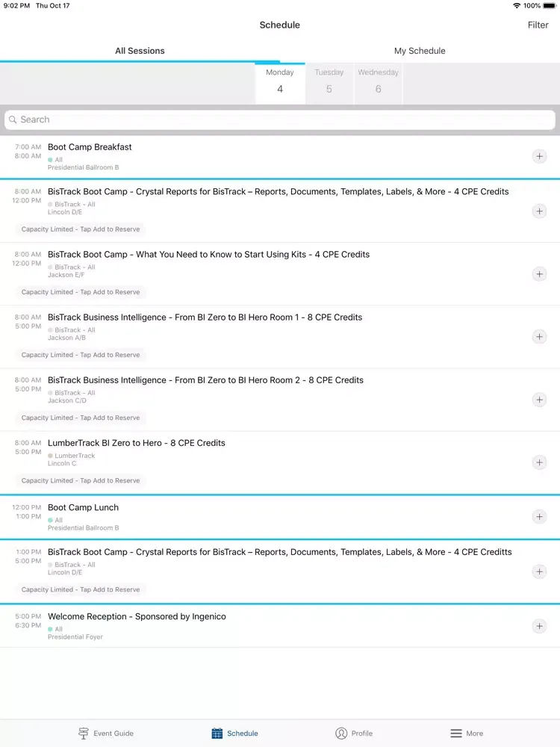The height and width of the screenshot is (747, 560).
Task: Open the Event Guide tab
Action: 106,734
